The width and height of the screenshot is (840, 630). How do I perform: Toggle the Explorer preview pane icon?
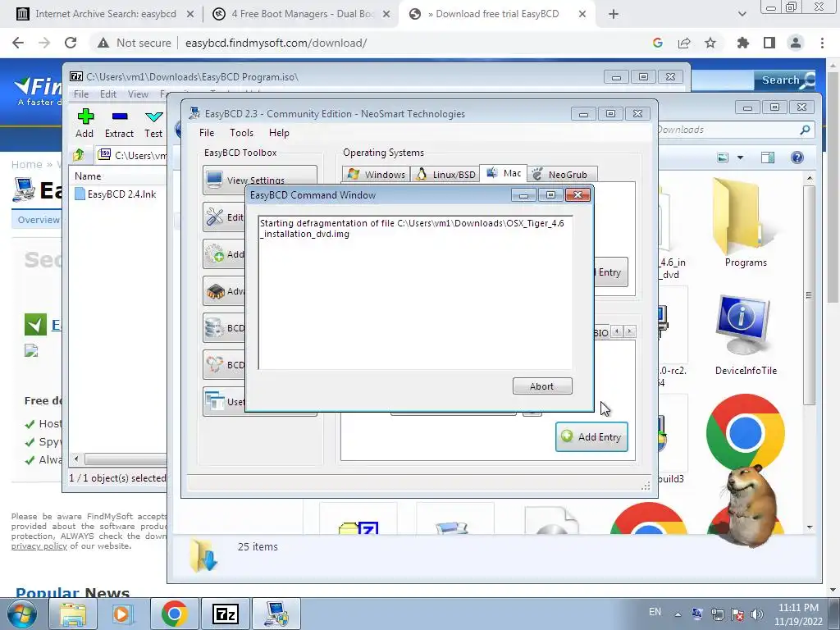click(768, 157)
